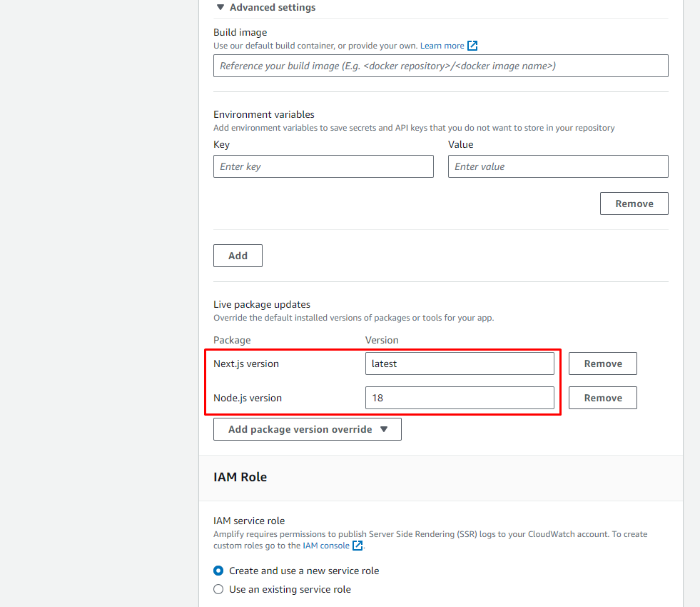
Task: Click the Advanced settings disclosure triangle
Action: click(219, 7)
